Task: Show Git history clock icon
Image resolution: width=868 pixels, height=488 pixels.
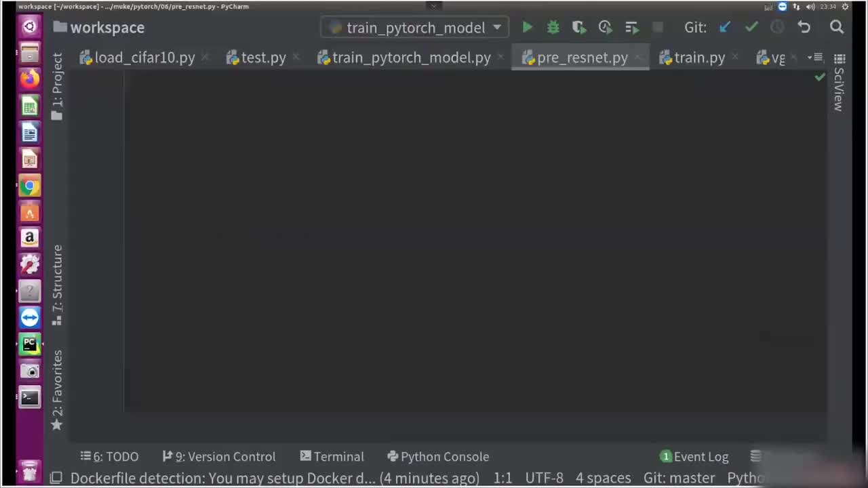Action: 777,28
